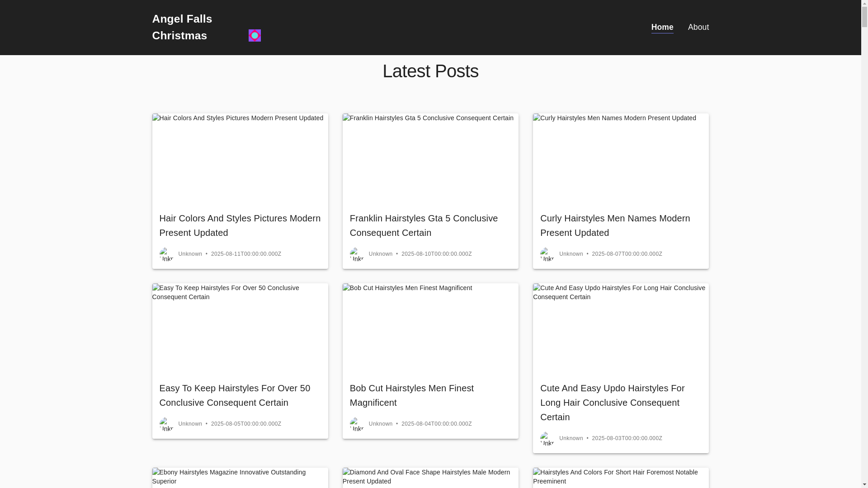Click Hair Colors And Styles Pictures thumbnail image
Image resolution: width=868 pixels, height=488 pixels.
click(240, 159)
